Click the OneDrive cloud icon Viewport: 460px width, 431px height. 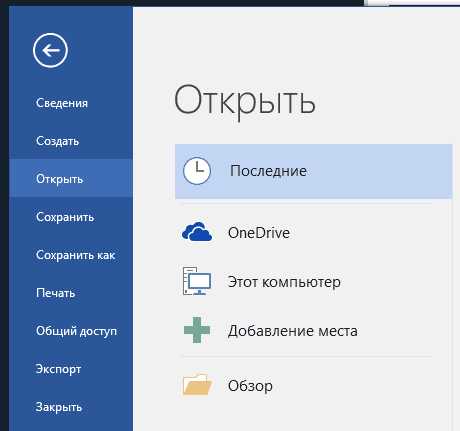(x=197, y=232)
